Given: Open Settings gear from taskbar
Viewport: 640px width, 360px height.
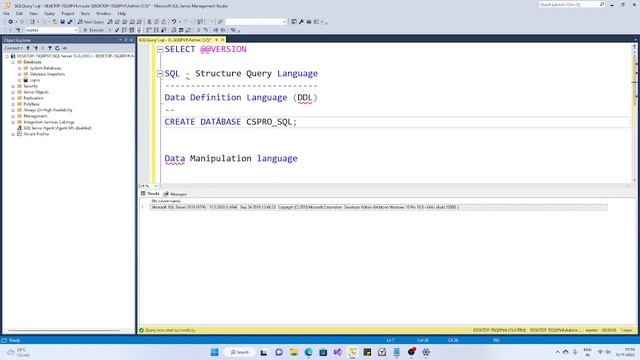Looking at the screenshot, I should pos(426,352).
